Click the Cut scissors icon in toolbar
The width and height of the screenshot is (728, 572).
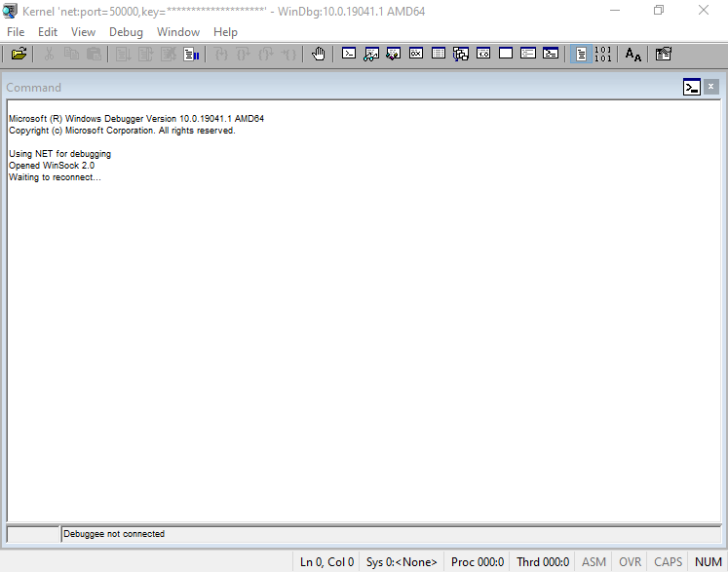point(49,54)
